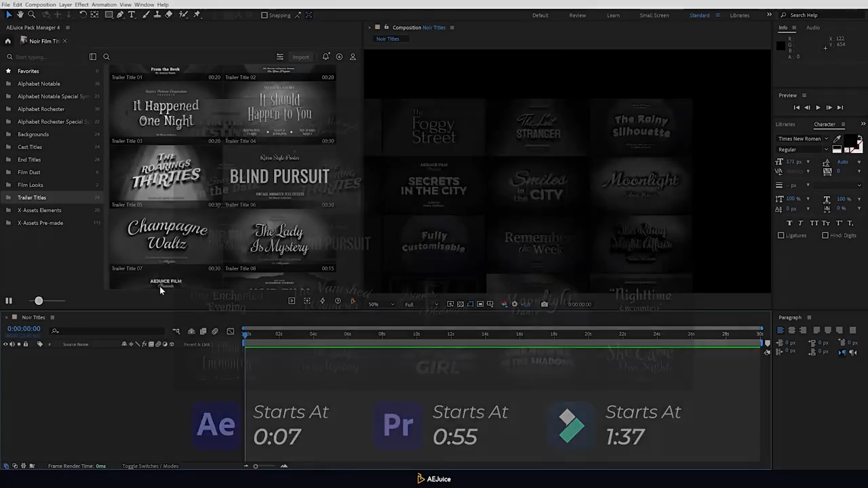
Task: Switch to the Audio panel tab
Action: click(812, 28)
